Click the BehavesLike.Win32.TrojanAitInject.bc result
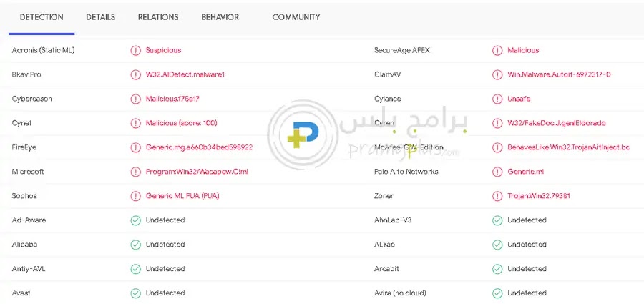Screen dimensions: 644x304 [569, 147]
